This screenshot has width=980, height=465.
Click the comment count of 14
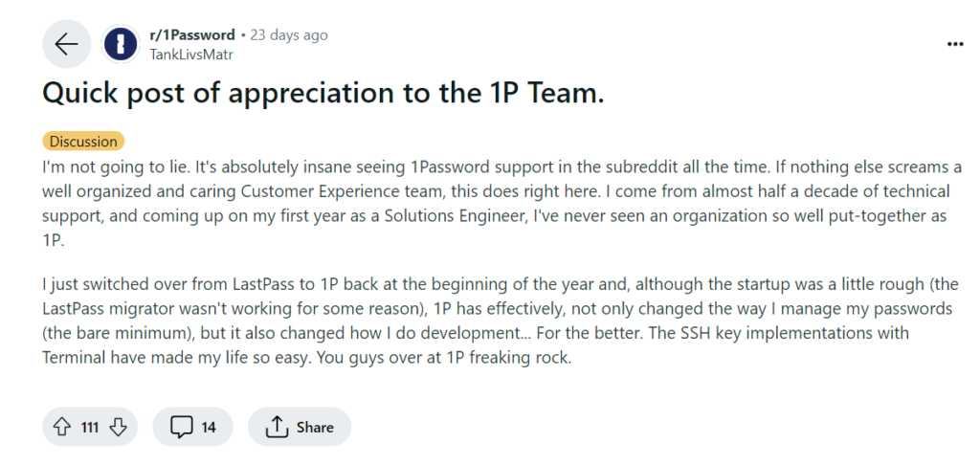[209, 427]
